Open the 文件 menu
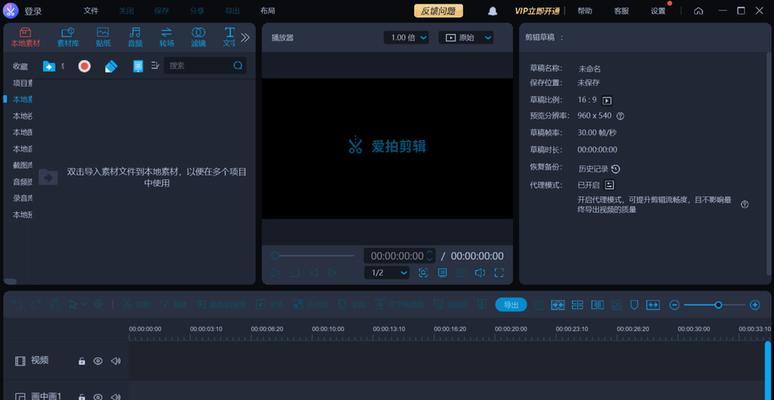 [91, 10]
